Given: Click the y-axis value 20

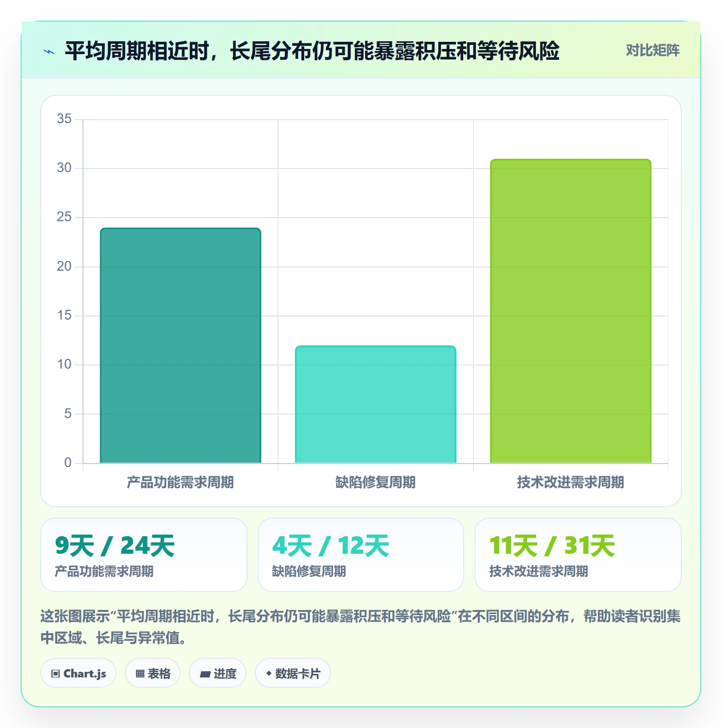Looking at the screenshot, I should (x=64, y=267).
